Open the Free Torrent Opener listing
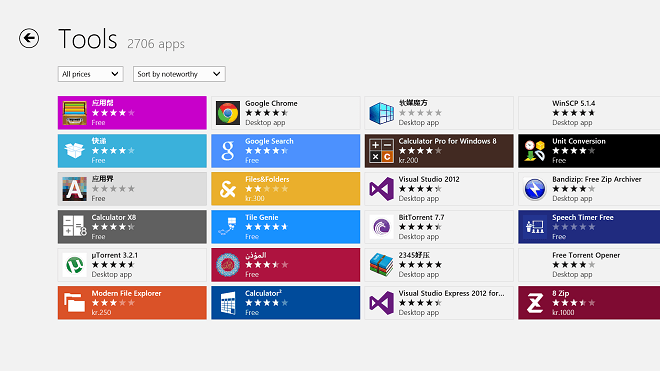 click(x=589, y=265)
